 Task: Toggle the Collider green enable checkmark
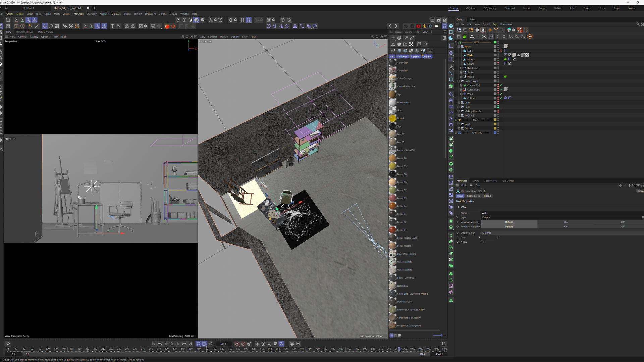tap(501, 98)
